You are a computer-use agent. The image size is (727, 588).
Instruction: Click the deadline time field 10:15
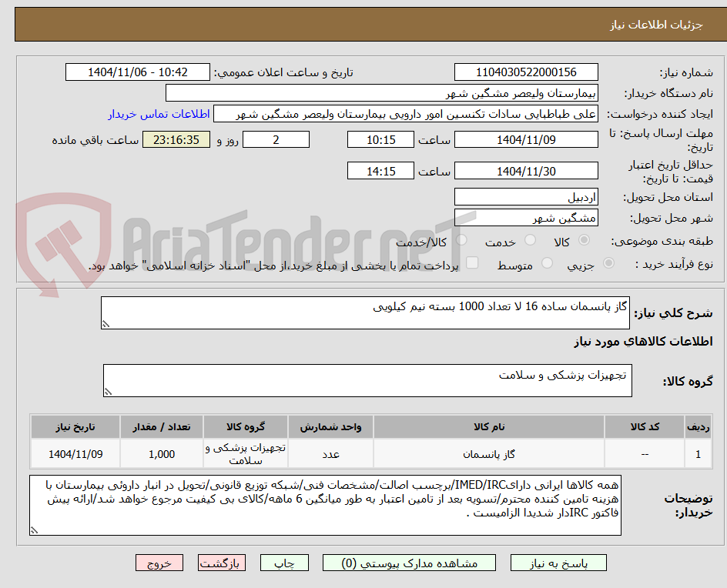[x=380, y=139]
